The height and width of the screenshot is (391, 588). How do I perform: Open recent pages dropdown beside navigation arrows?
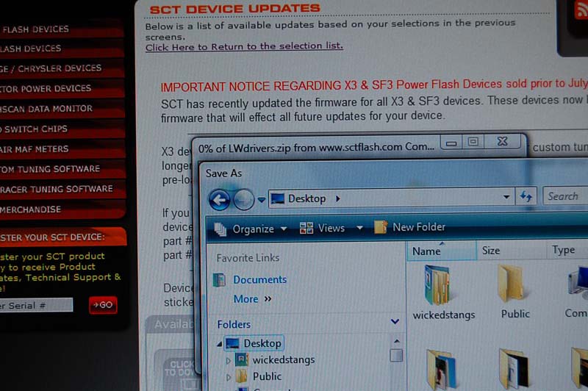tap(262, 200)
